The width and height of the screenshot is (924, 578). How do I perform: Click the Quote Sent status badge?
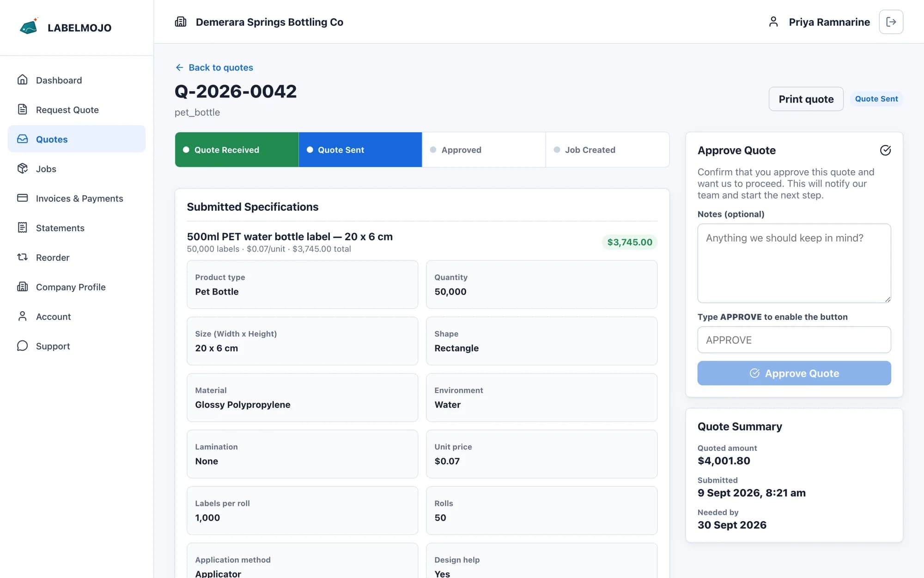tap(876, 99)
